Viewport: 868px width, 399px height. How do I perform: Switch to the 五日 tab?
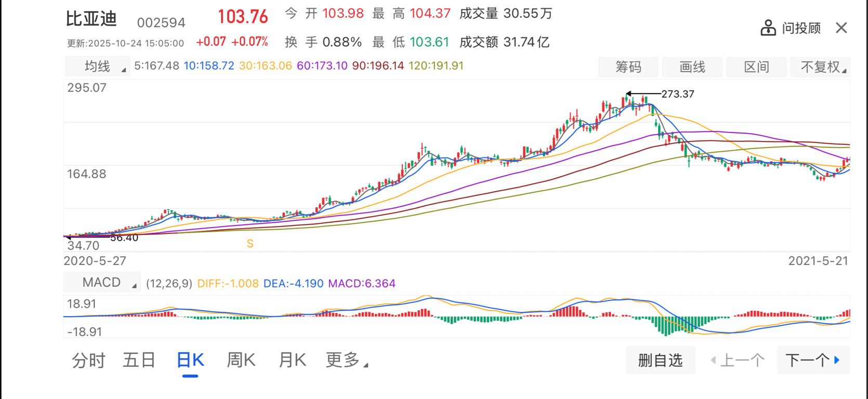tap(139, 360)
